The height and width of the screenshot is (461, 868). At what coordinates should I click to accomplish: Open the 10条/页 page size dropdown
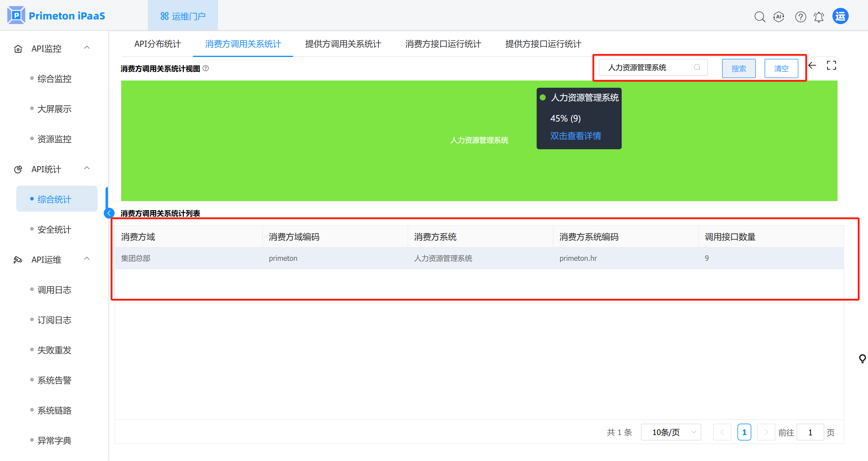click(671, 432)
